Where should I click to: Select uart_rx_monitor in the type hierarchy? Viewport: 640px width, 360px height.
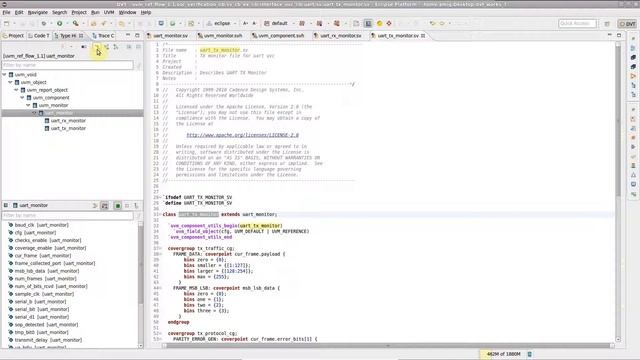pyautogui.click(x=68, y=121)
